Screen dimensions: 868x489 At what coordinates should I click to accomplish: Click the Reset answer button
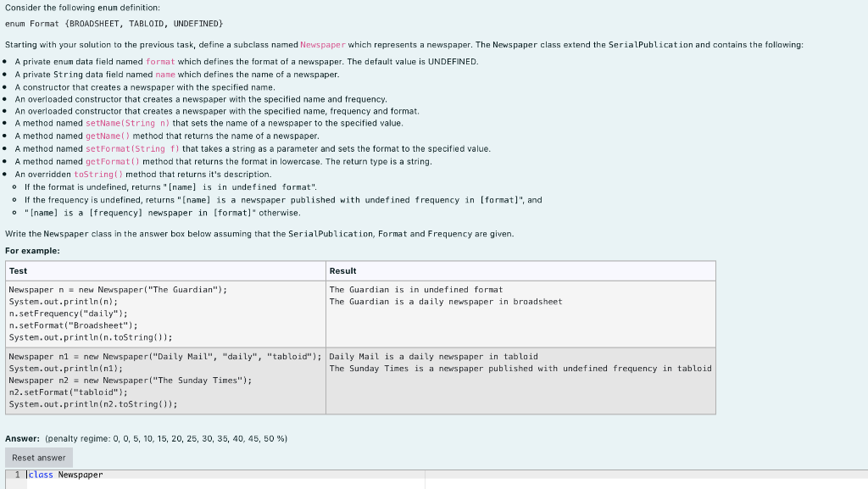coord(38,457)
